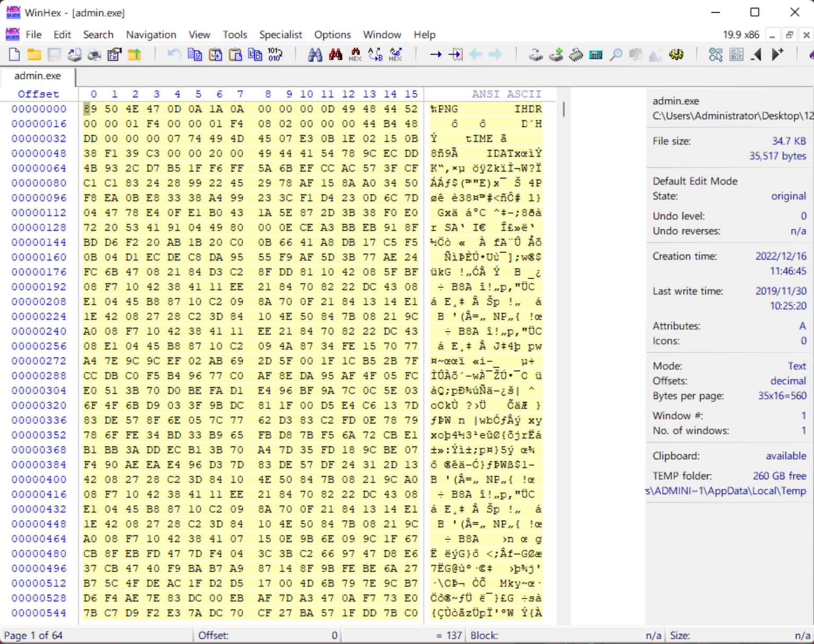Open the Search menu

(x=98, y=34)
